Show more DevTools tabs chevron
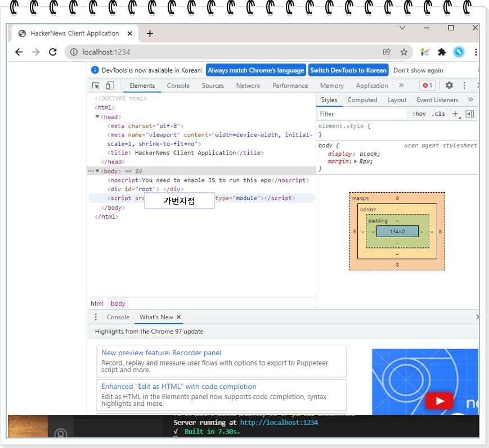The image size is (489, 448). pyautogui.click(x=401, y=85)
